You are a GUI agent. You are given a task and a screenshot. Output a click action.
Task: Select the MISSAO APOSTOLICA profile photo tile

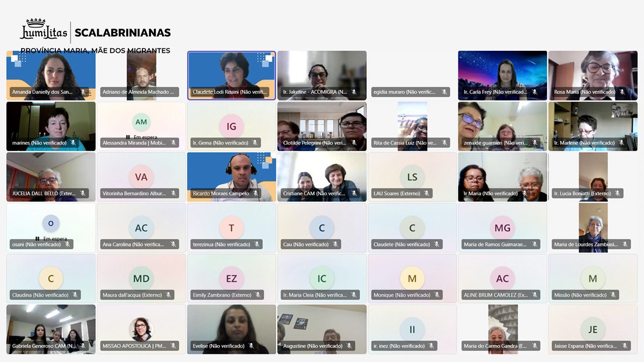tap(141, 329)
